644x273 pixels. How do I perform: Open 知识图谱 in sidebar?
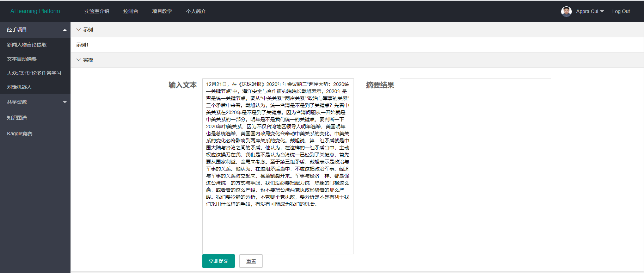coord(35,118)
